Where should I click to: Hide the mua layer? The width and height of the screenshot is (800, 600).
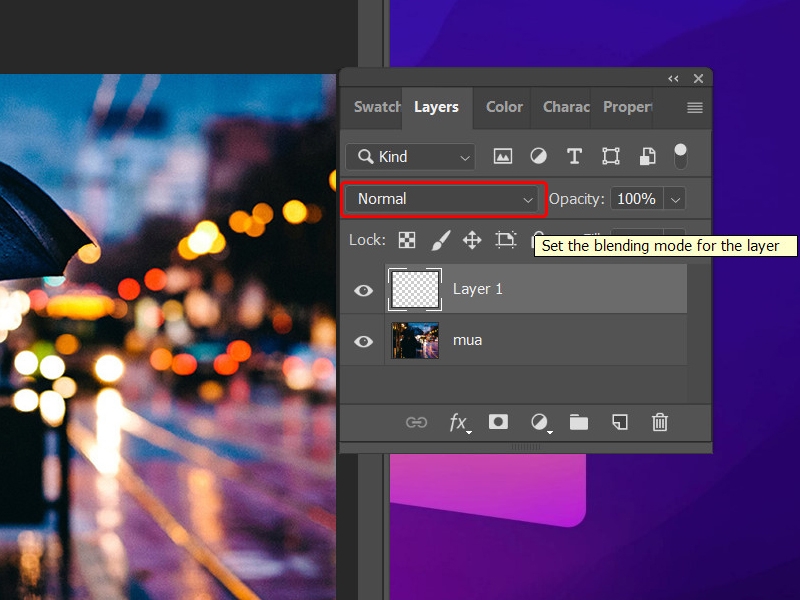[363, 341]
